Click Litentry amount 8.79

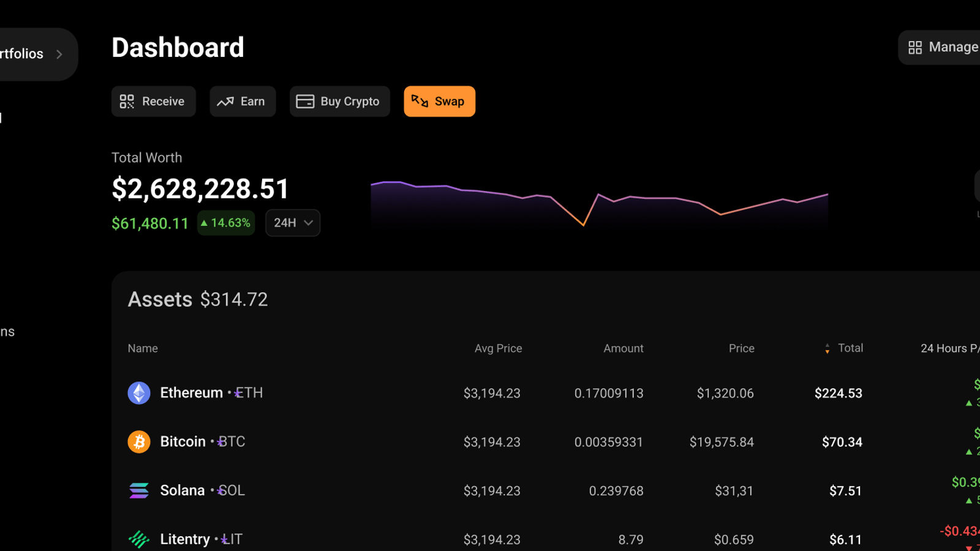[x=631, y=540]
